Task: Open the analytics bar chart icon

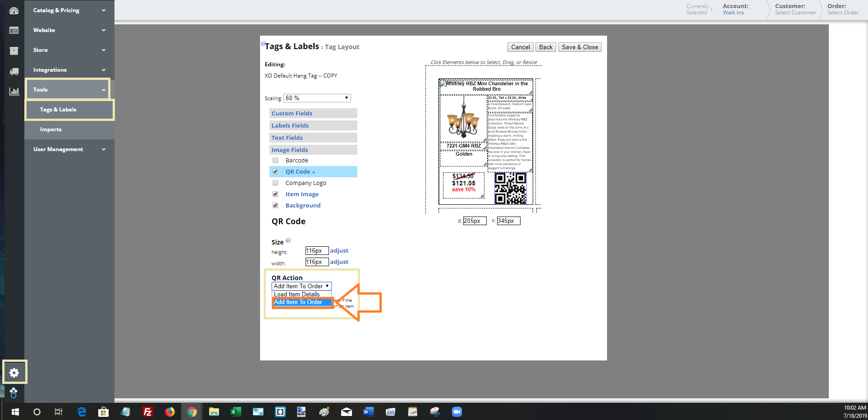Action: (14, 91)
